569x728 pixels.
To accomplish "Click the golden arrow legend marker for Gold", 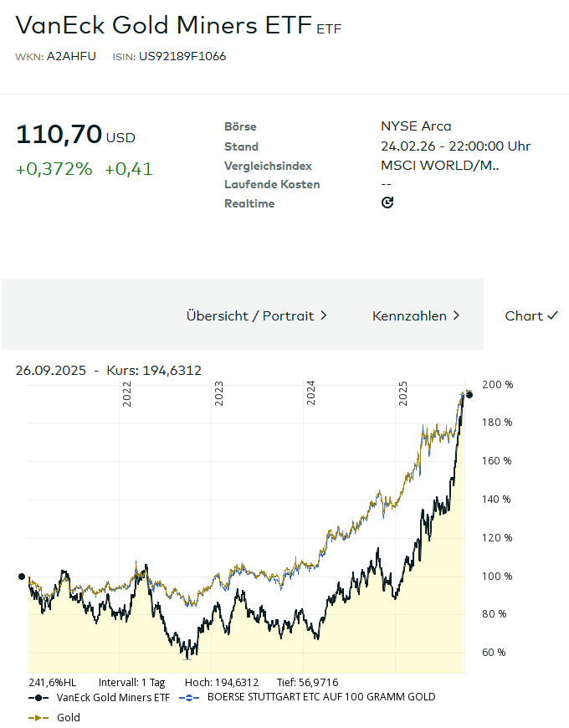I will pos(38,718).
